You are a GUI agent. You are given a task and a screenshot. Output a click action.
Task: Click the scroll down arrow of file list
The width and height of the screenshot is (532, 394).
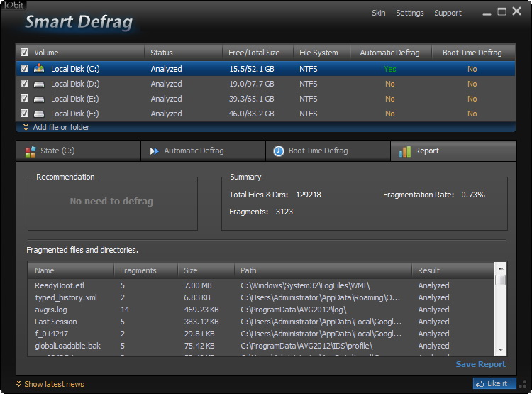coord(501,349)
